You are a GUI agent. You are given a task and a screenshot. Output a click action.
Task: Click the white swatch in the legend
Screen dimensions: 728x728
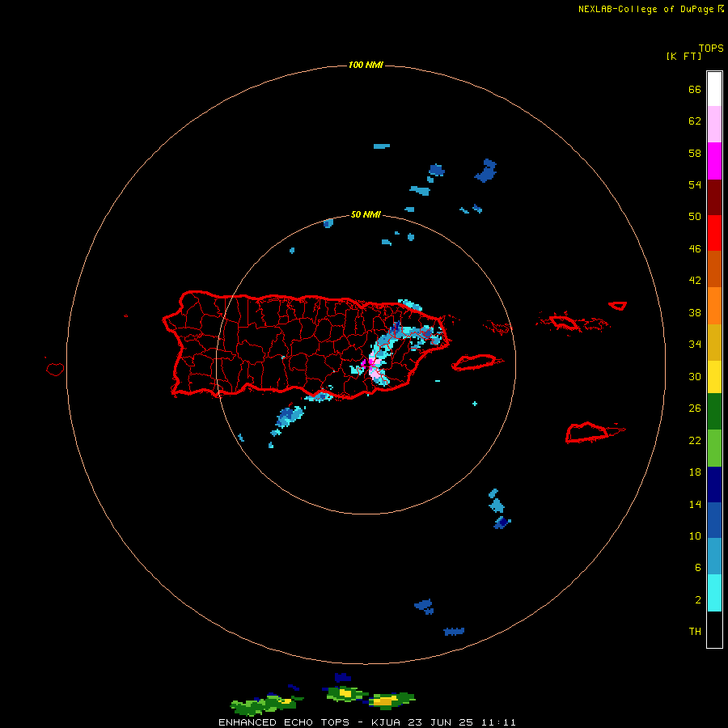pyautogui.click(x=714, y=89)
